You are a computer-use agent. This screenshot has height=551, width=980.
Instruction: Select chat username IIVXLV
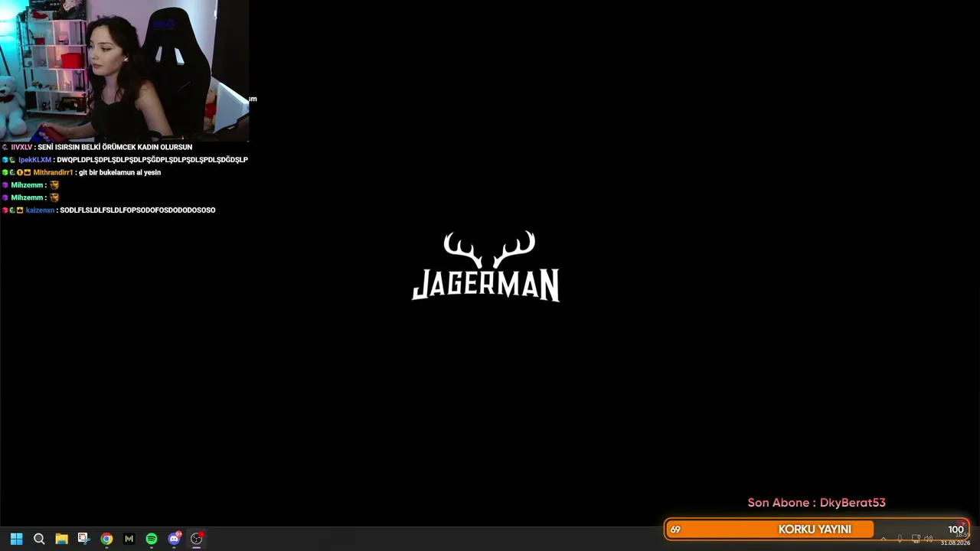(x=21, y=147)
